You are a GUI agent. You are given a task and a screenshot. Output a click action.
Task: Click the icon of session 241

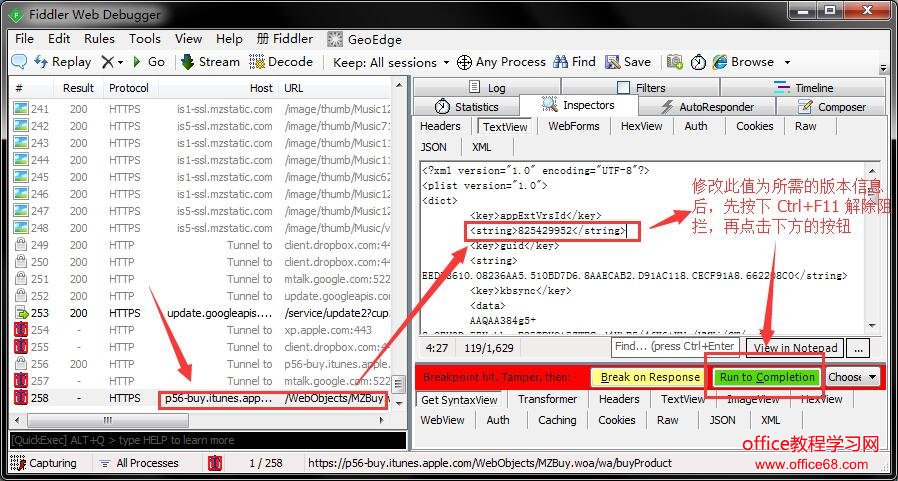(21, 109)
